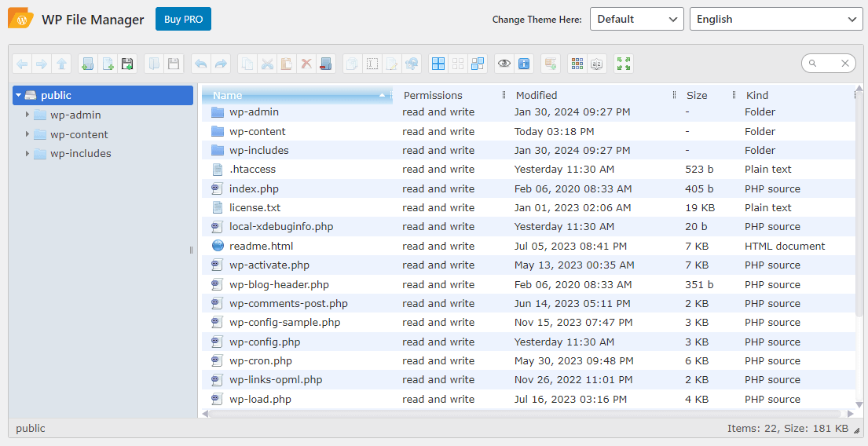Click the file list vertical scrollbar
The width and height of the screenshot is (868, 446).
coord(859,203)
